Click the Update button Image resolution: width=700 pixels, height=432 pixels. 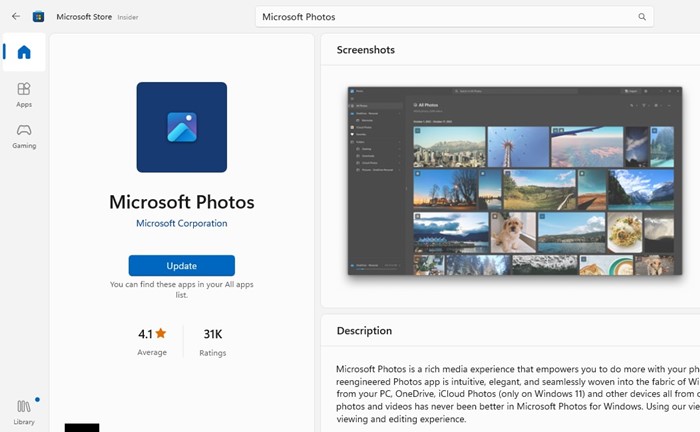[x=182, y=266]
